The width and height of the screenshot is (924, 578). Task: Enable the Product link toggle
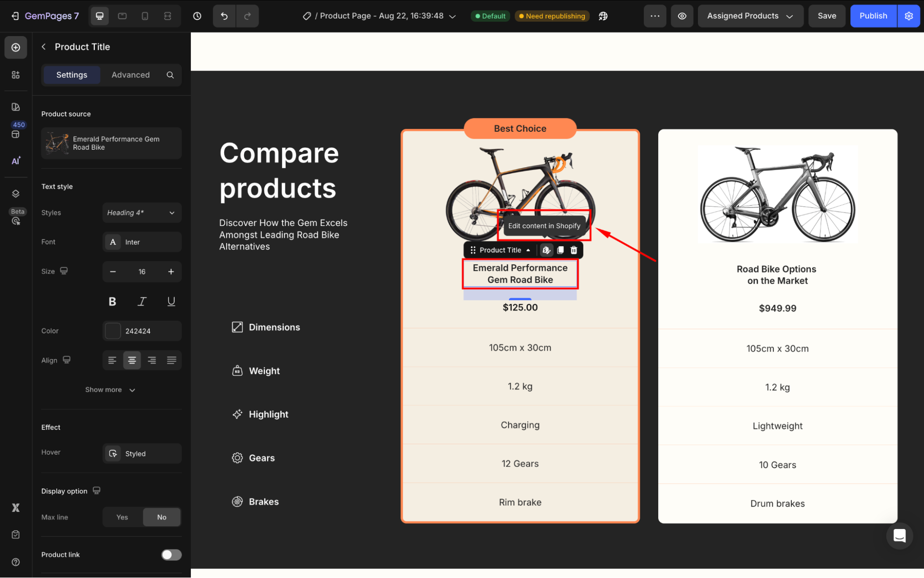[x=171, y=555]
